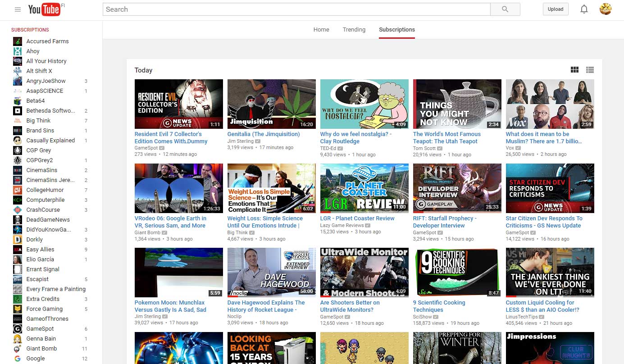Click the Computerphile channel icon
The image size is (624, 364).
(x=18, y=200)
